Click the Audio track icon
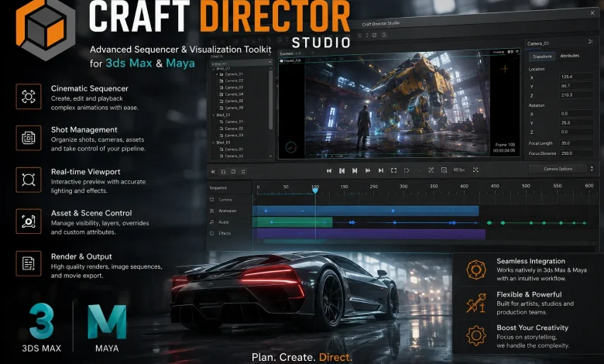Screen dimensions: 604x364 coord(211,221)
